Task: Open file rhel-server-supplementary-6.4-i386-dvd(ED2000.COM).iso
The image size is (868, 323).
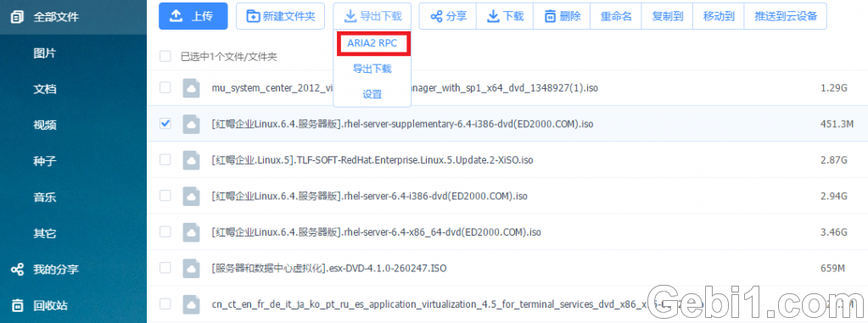Action: click(x=402, y=124)
